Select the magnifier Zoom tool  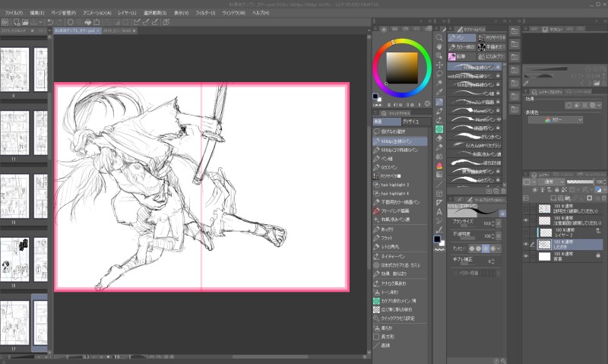[439, 36]
